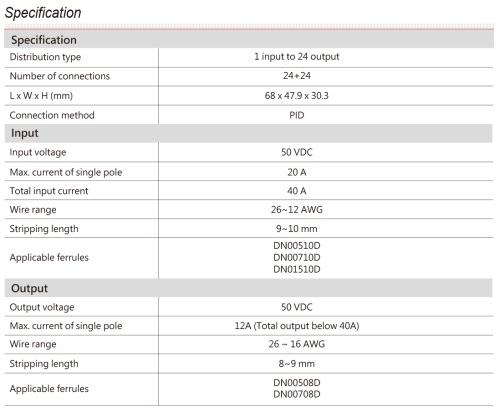Screen dimensions: 500x412
Task: Click ferrule code 'DN01510D'
Action: coord(297,269)
